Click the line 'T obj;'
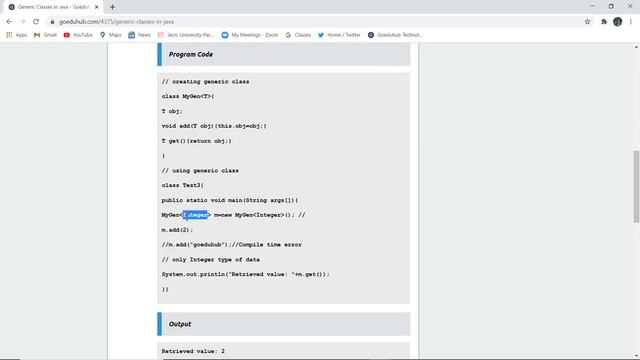This screenshot has width=640, height=360. coord(172,111)
